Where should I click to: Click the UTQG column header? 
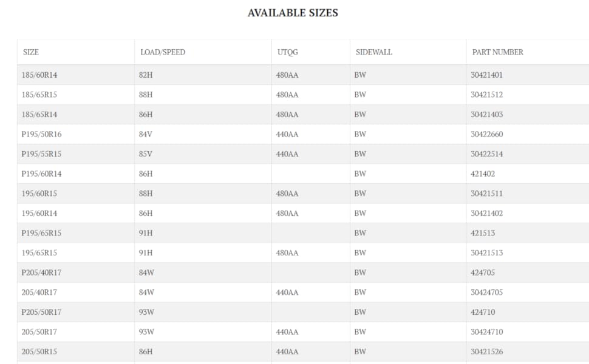288,52
